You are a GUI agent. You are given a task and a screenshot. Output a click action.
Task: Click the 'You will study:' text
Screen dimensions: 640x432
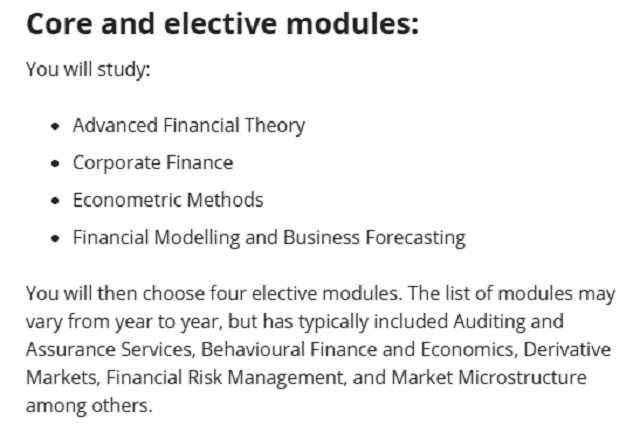[88, 69]
